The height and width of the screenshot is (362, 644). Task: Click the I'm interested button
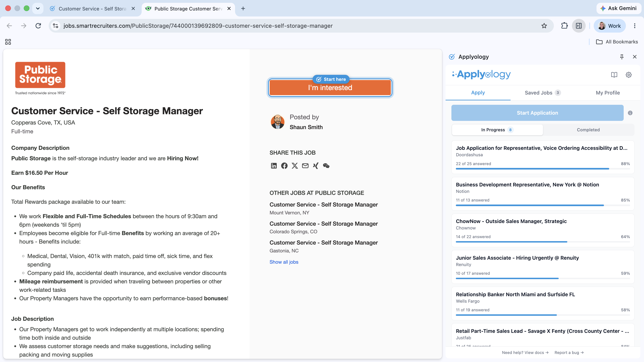tap(330, 88)
